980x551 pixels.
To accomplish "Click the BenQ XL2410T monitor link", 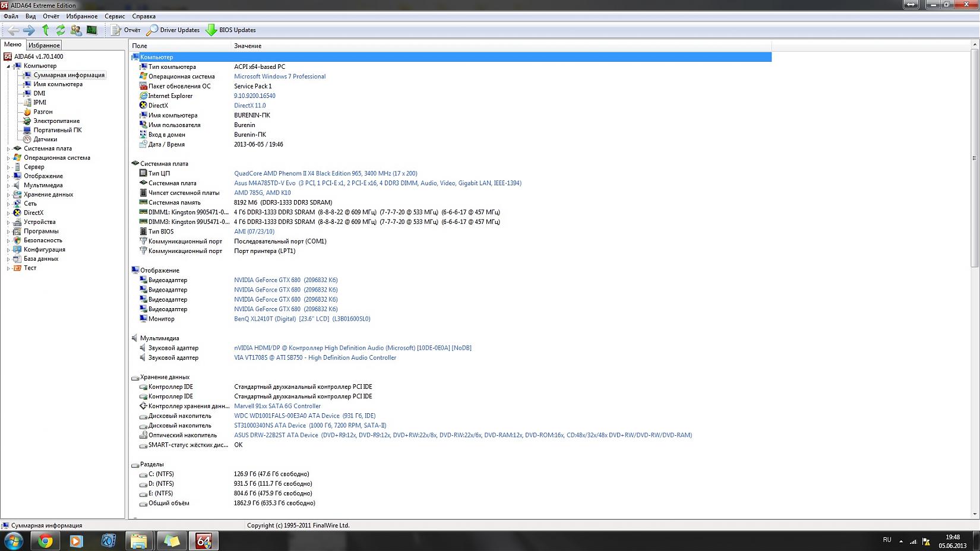I will coord(302,319).
